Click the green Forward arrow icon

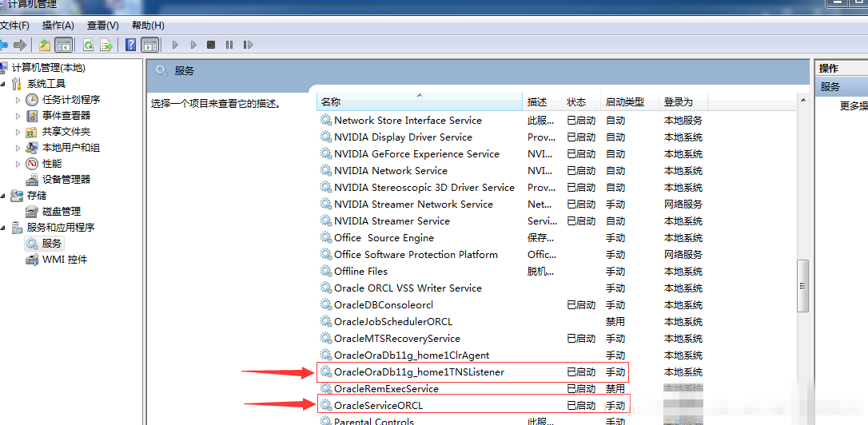pyautogui.click(x=20, y=46)
